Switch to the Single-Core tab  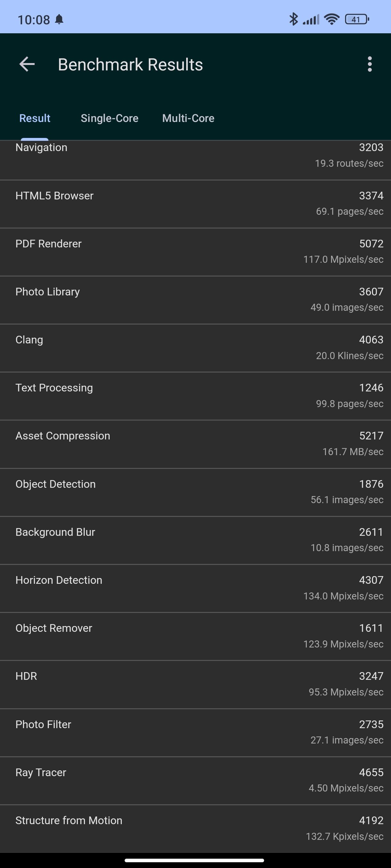110,118
